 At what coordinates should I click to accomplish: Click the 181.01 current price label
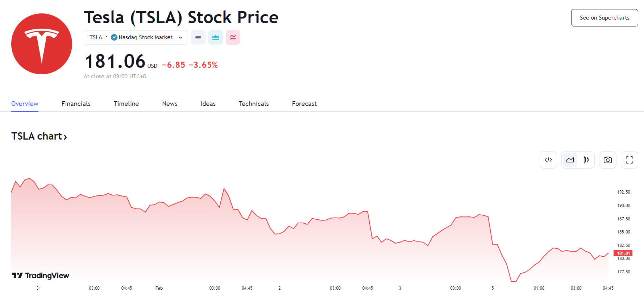623,253
